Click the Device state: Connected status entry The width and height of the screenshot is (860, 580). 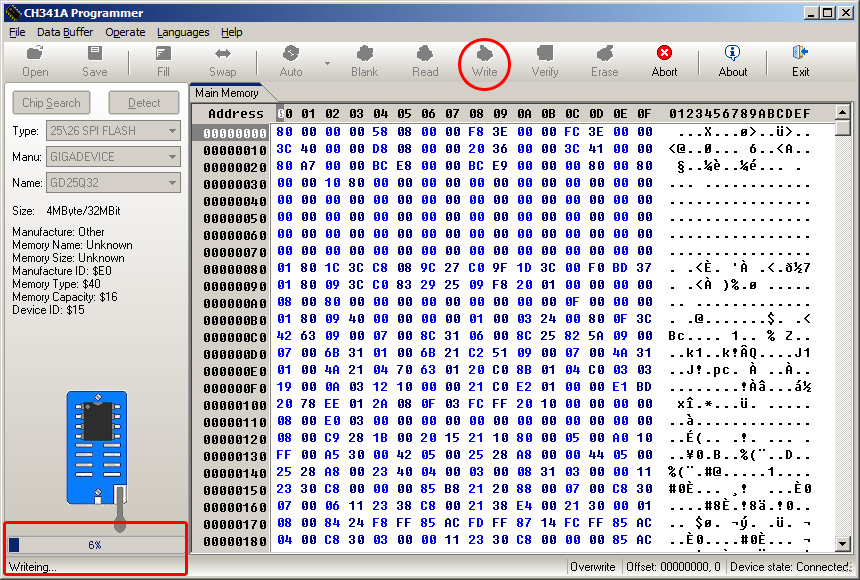(x=790, y=567)
